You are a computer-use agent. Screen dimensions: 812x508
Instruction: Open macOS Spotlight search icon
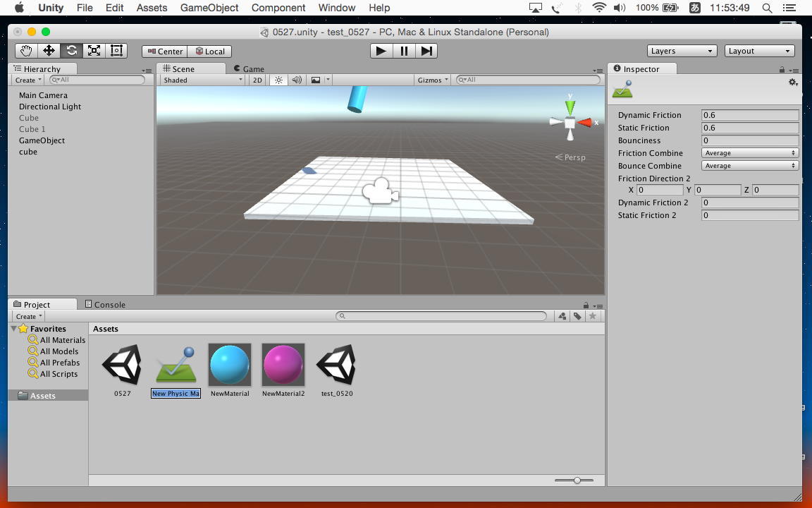[767, 8]
